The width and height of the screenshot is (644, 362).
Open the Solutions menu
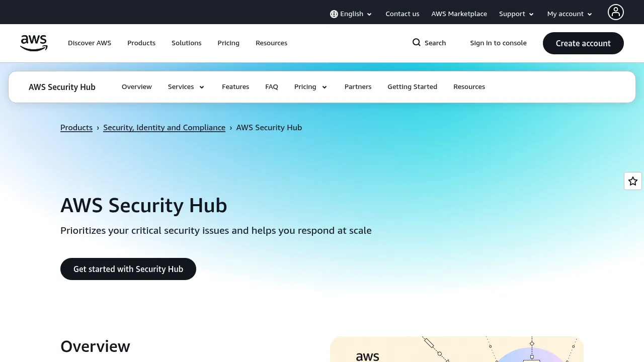tap(187, 43)
